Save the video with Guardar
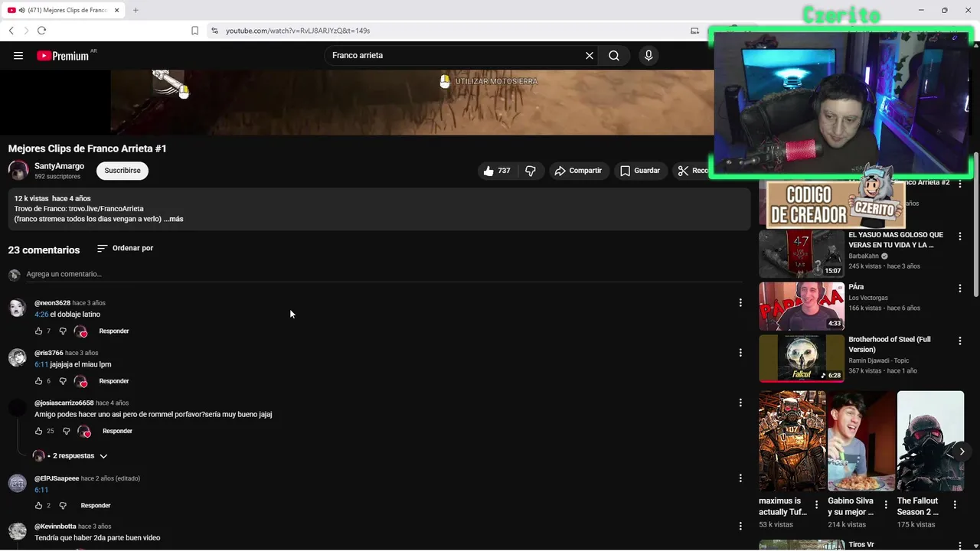980x551 pixels. (x=639, y=171)
